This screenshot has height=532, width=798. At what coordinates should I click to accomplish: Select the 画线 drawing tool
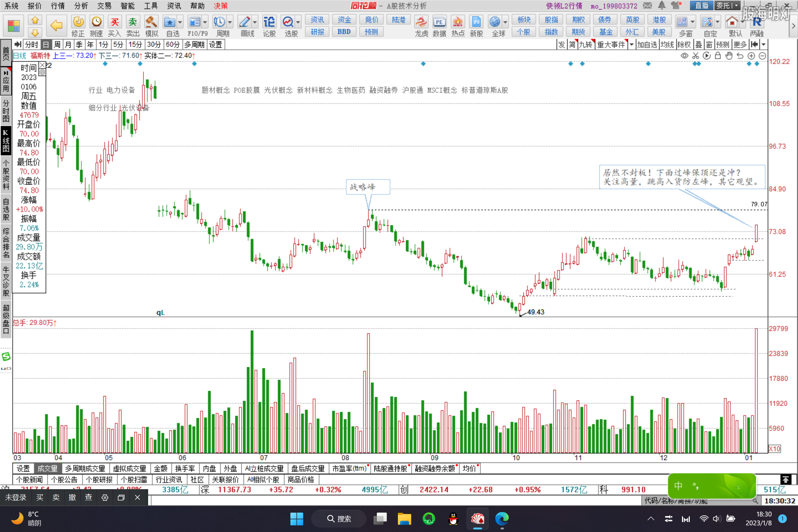click(x=244, y=22)
